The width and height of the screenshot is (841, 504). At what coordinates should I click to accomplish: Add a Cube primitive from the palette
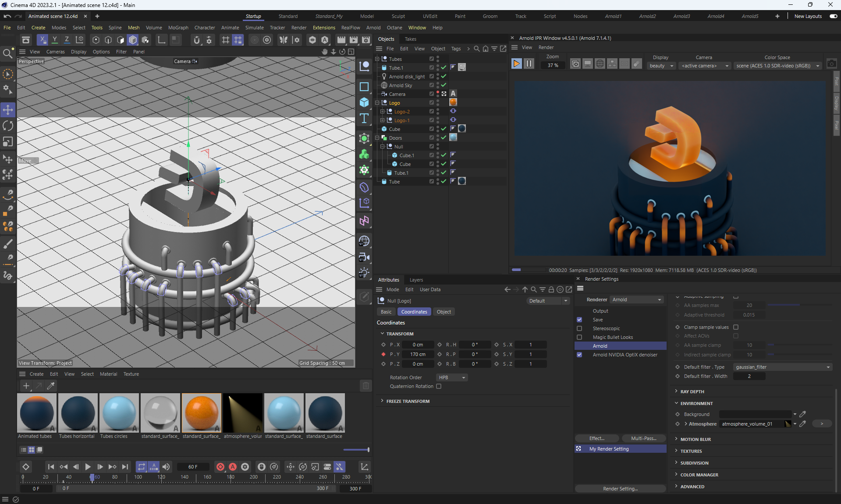tap(364, 102)
